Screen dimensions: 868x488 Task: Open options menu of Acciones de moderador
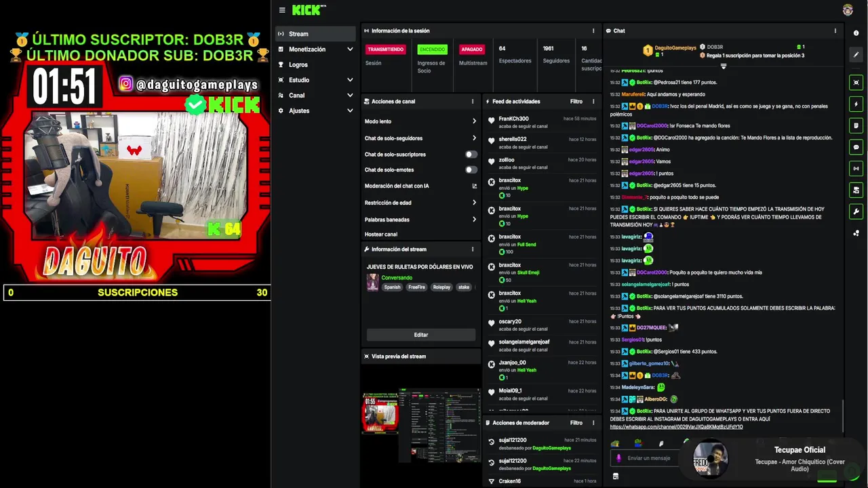click(x=593, y=423)
